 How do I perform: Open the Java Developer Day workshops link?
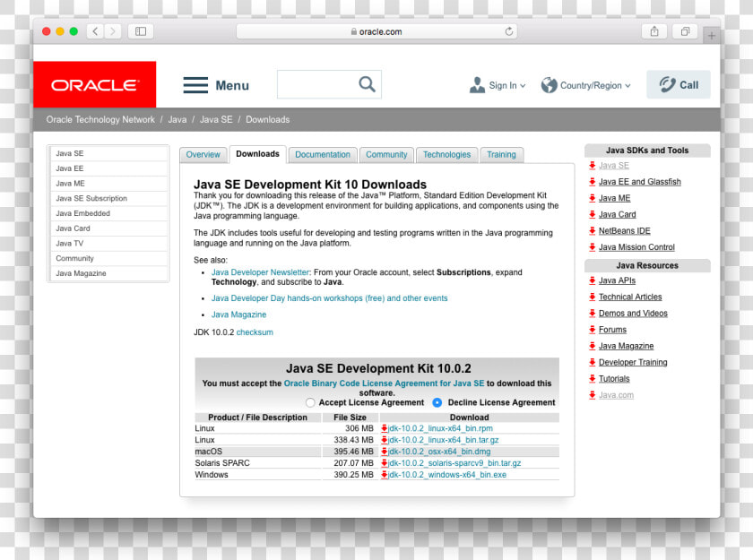pos(330,298)
